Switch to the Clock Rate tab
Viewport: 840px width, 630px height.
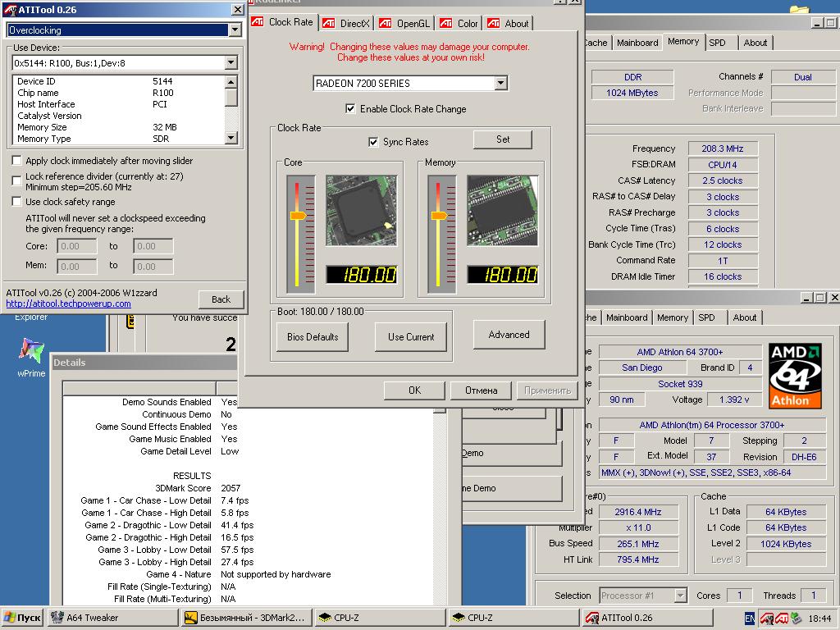coord(284,22)
